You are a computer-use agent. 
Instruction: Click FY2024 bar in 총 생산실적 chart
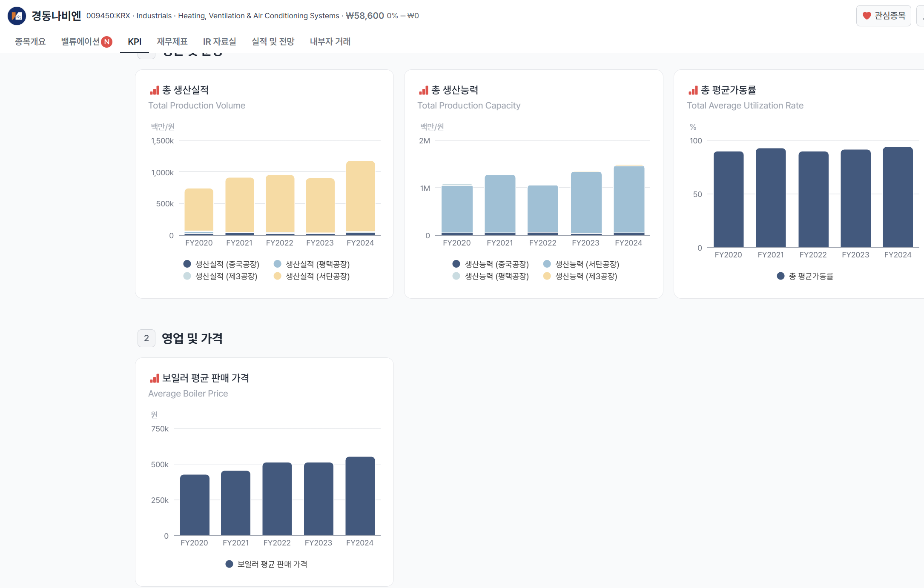(x=360, y=198)
